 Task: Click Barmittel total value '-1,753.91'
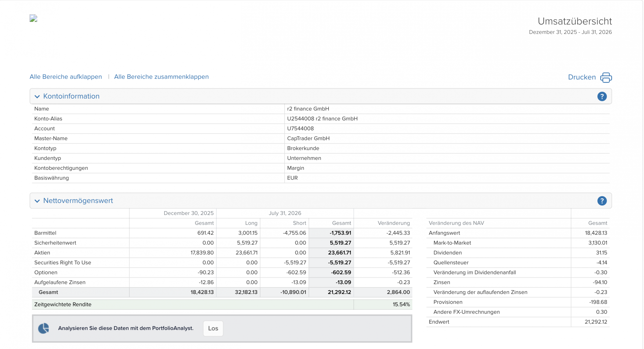point(340,233)
